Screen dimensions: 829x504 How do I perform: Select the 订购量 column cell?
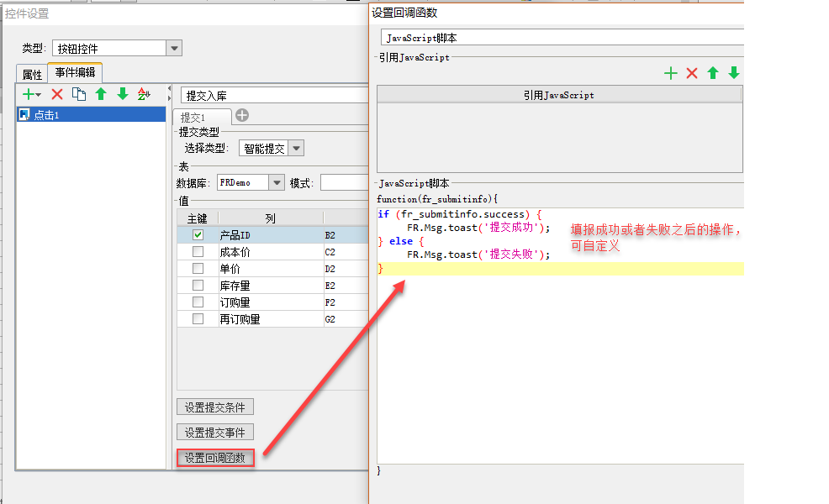pos(270,302)
